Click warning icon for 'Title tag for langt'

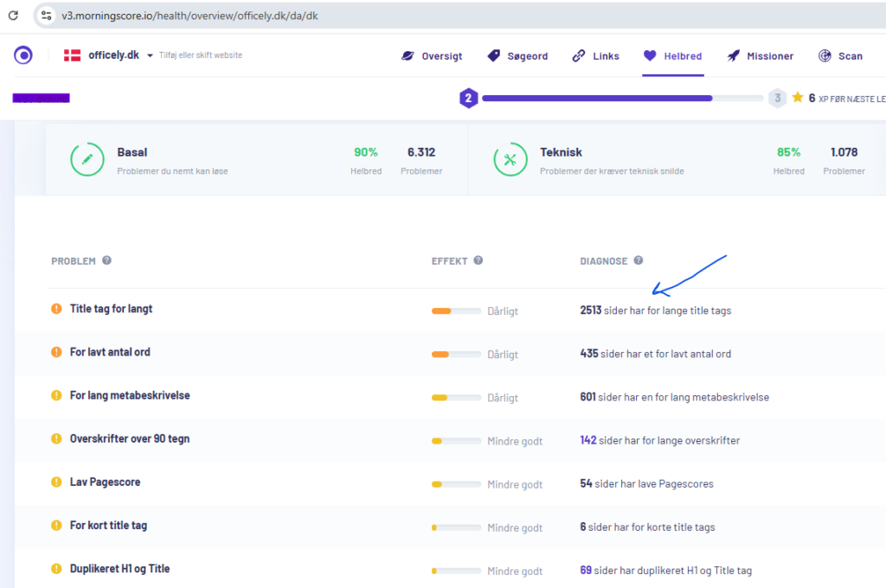point(56,309)
